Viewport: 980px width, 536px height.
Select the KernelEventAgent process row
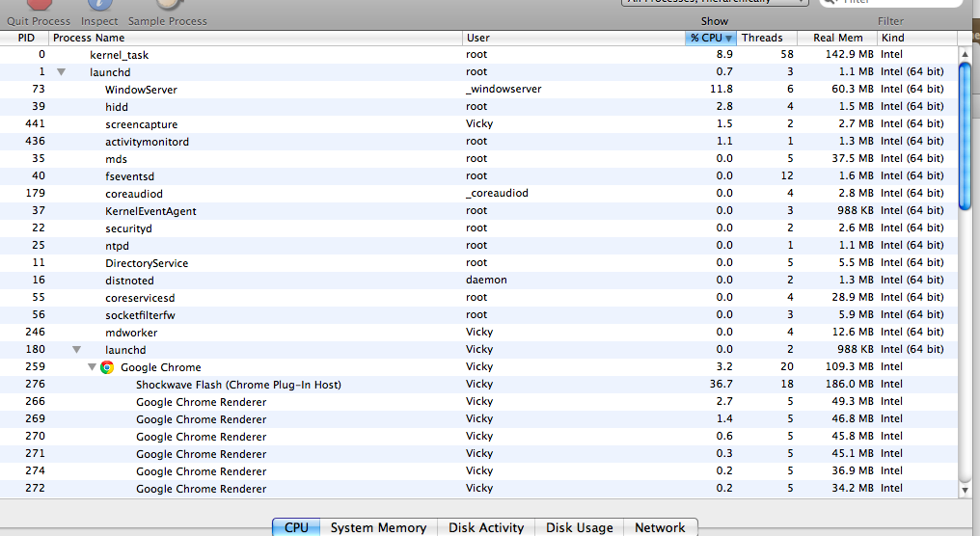(478, 211)
